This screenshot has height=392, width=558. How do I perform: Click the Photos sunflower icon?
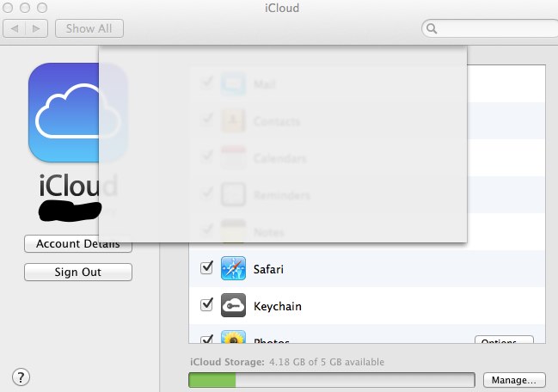point(233,336)
